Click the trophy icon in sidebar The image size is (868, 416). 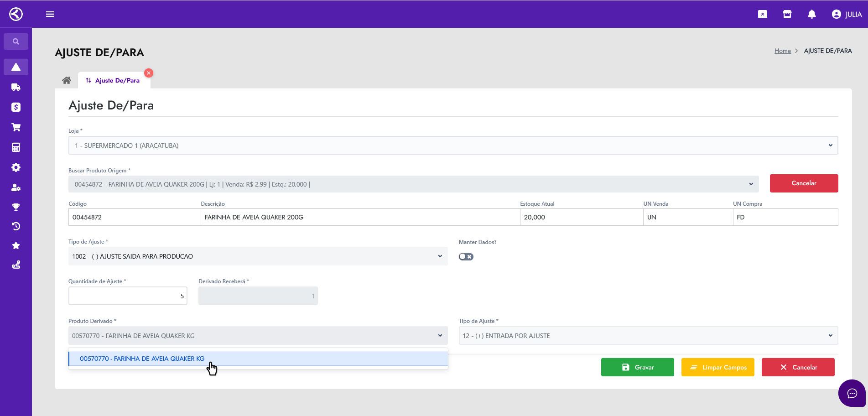pos(16,207)
